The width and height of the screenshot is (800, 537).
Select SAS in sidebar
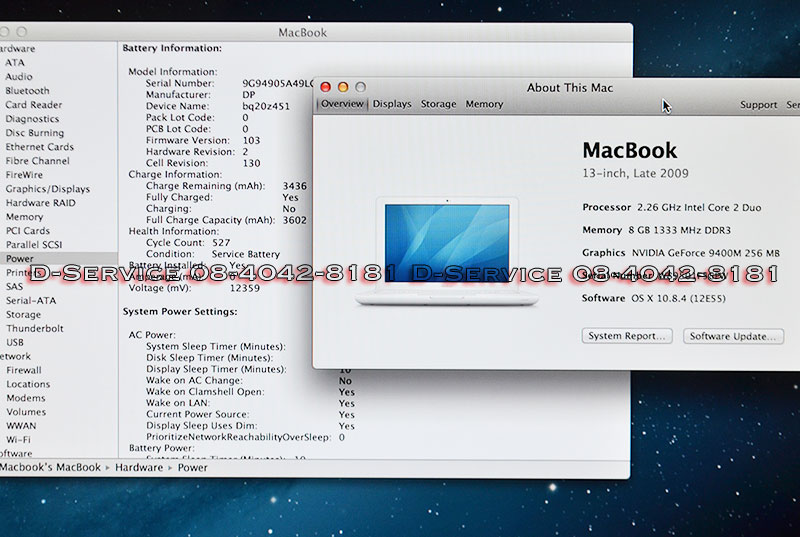(x=14, y=287)
